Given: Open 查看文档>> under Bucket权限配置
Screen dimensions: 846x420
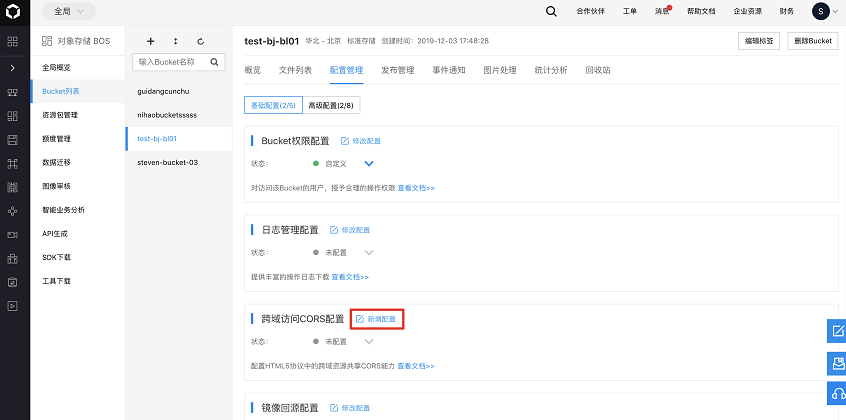Looking at the screenshot, I should point(416,188).
